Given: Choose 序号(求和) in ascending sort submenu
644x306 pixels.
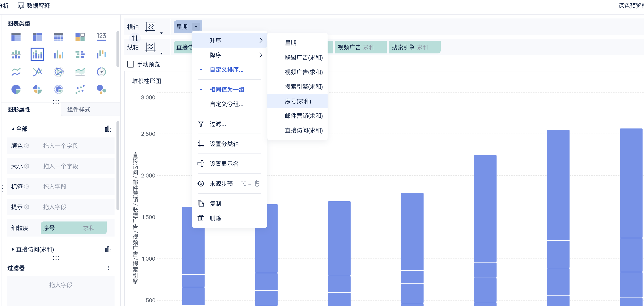Looking at the screenshot, I should tap(297, 101).
